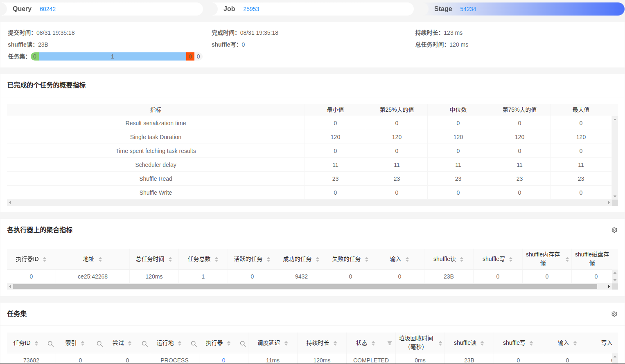The height and width of the screenshot is (364, 625).
Task: Search in the 任务ID column
Action: click(x=50, y=344)
